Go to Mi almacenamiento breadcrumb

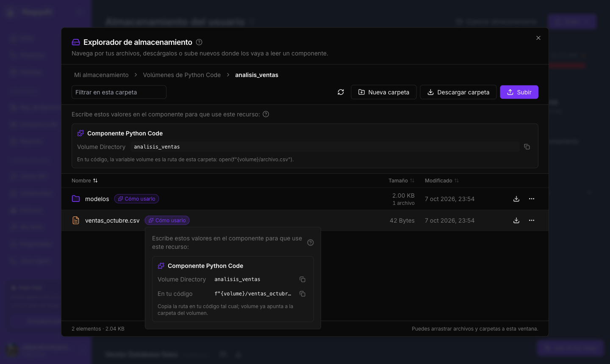[x=101, y=75]
